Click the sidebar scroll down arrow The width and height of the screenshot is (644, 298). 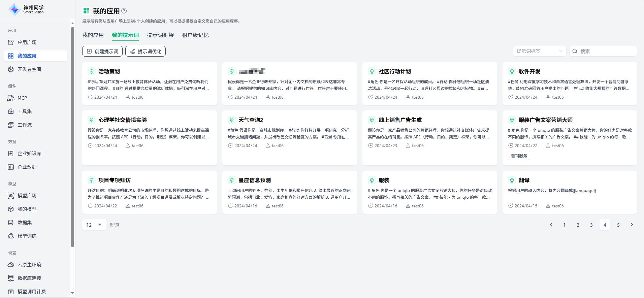click(x=72, y=293)
